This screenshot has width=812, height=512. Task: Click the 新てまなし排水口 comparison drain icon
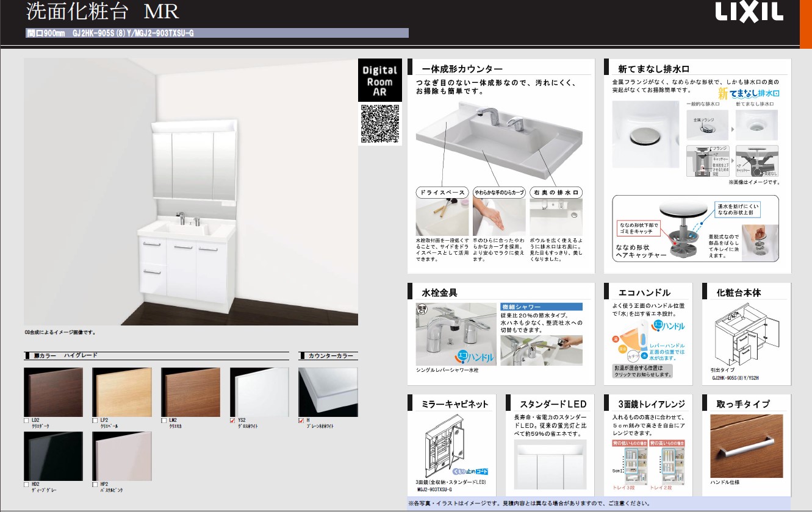click(x=756, y=125)
